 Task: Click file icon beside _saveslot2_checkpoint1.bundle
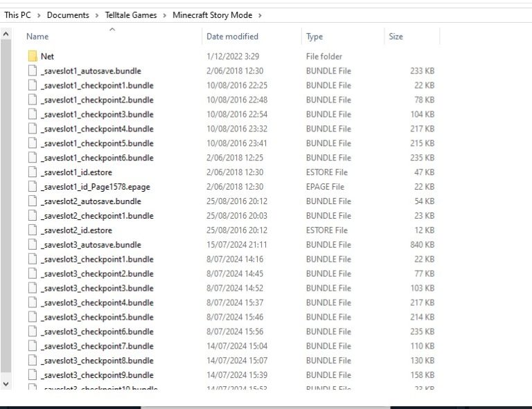[33, 215]
